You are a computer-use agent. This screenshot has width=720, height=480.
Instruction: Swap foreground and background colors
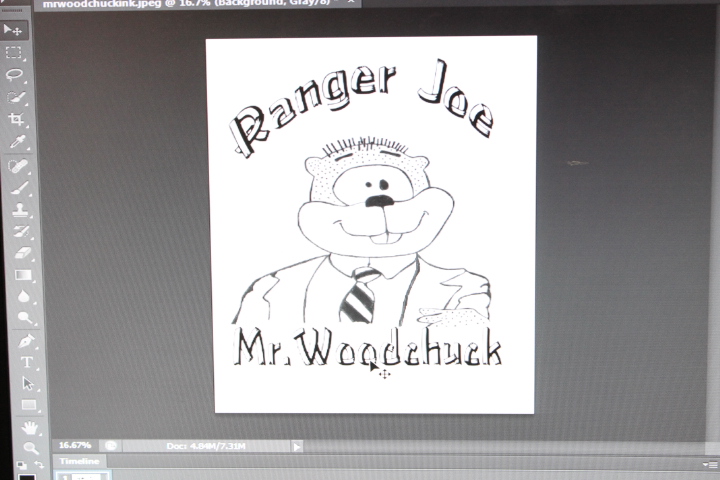39,465
